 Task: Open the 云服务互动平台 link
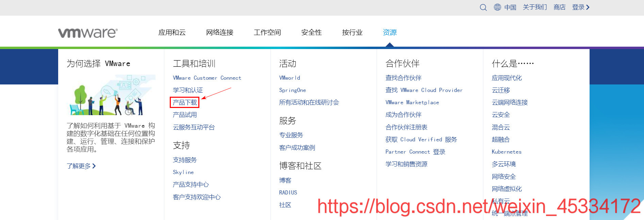[194, 127]
